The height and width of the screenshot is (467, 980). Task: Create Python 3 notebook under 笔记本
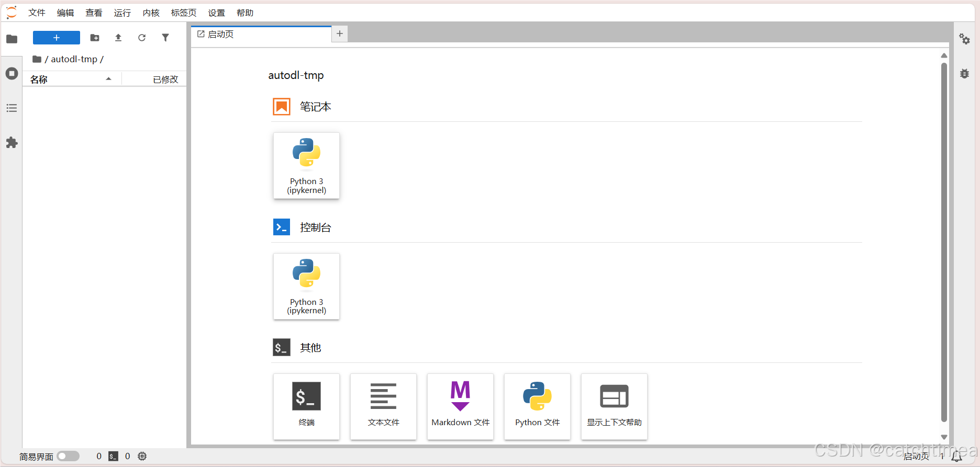tap(306, 165)
